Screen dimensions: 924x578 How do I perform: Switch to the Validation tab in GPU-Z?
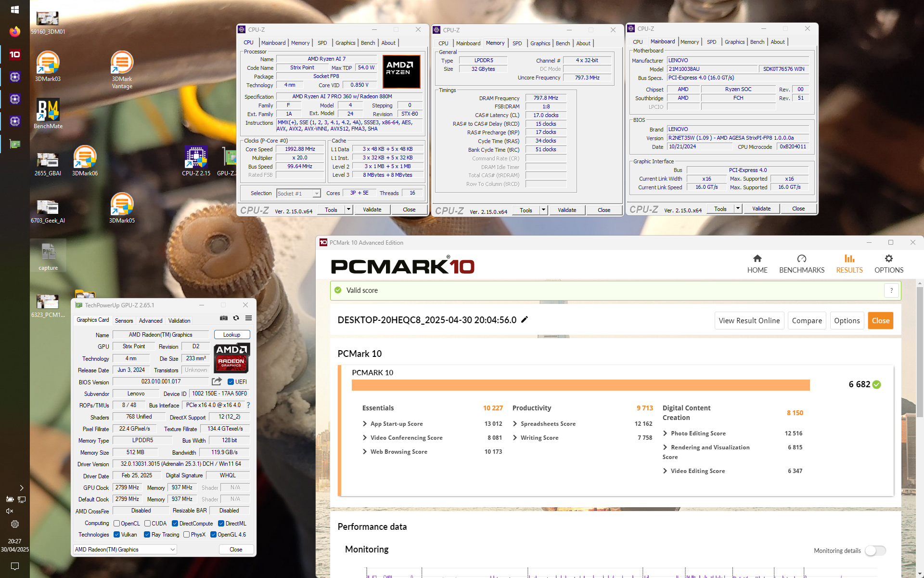click(179, 321)
